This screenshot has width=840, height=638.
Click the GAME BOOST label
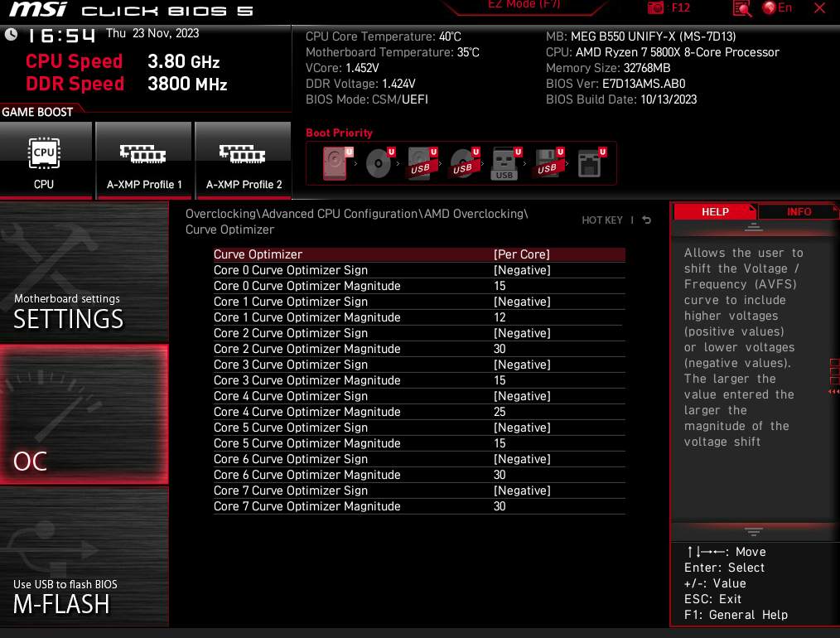click(37, 112)
